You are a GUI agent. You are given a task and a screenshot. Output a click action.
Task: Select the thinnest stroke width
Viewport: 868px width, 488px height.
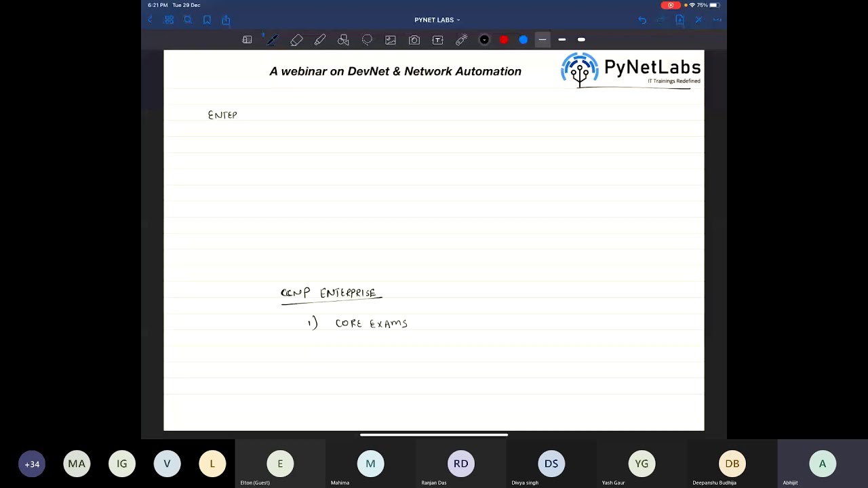point(542,40)
